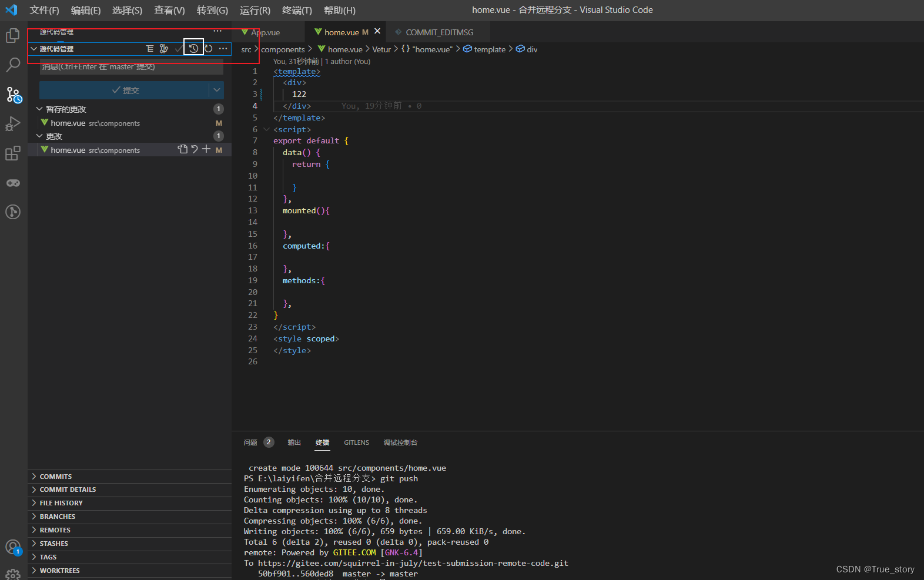
Task: Switch to the 输出 panel tab
Action: coord(294,442)
